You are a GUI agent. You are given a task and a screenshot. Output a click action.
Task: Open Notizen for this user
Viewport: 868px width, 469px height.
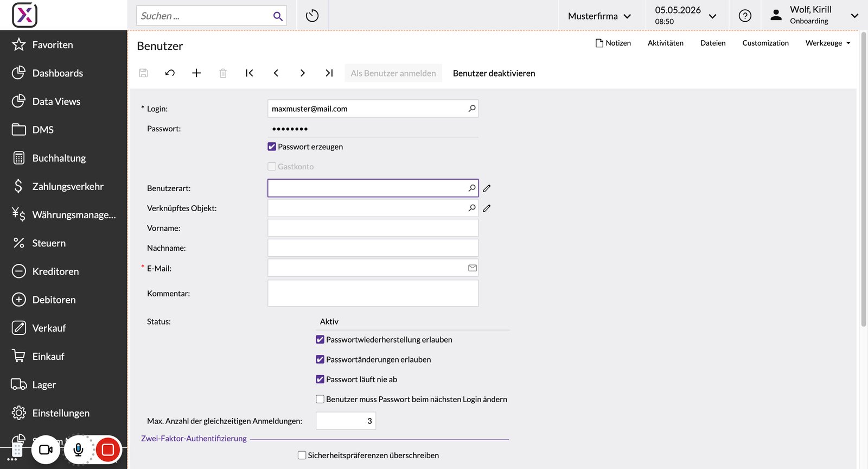click(613, 43)
